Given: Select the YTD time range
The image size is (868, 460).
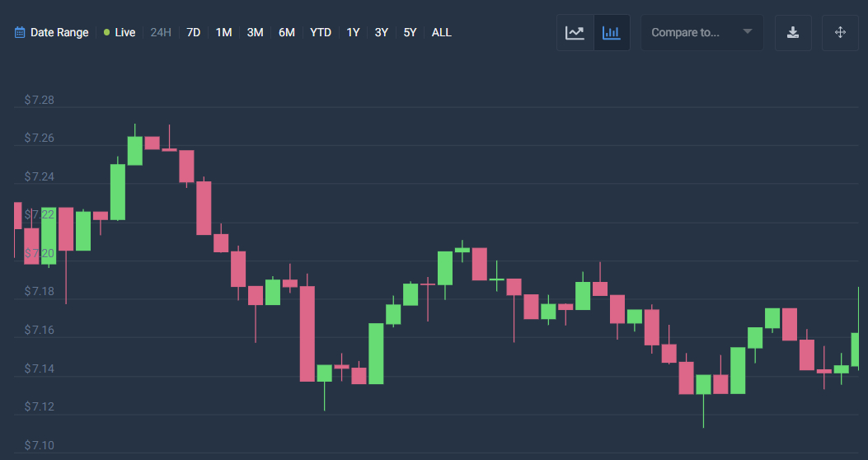Looking at the screenshot, I should (x=321, y=33).
